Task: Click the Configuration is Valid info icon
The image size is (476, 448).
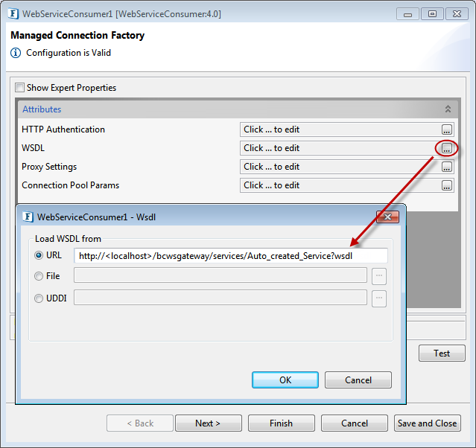Action: tap(16, 53)
